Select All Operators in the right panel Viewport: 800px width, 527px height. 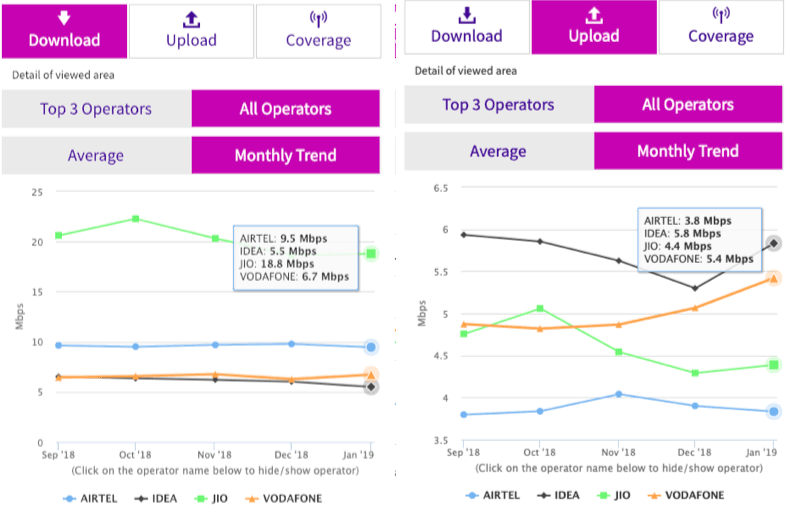point(688,105)
